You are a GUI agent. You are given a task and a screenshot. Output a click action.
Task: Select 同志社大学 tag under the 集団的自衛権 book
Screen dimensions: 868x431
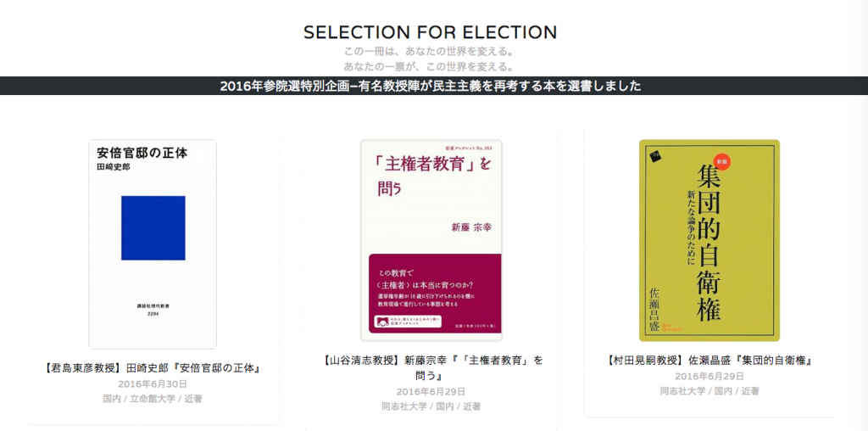point(683,391)
